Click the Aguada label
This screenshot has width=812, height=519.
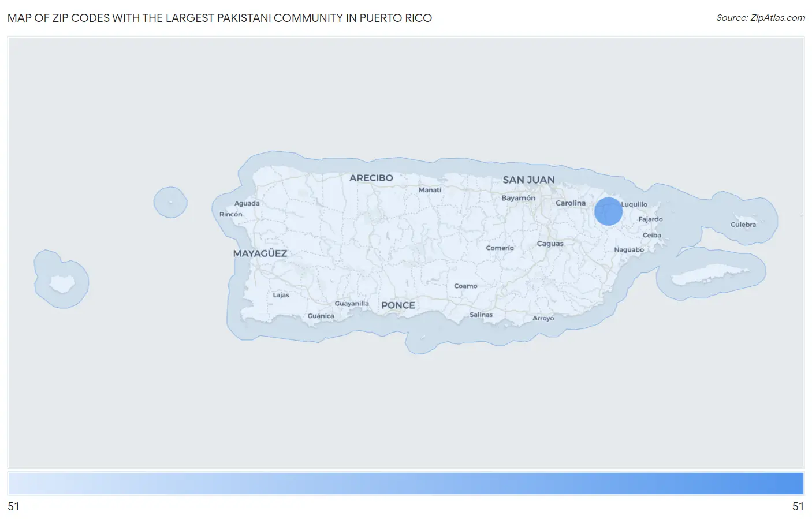tap(247, 204)
